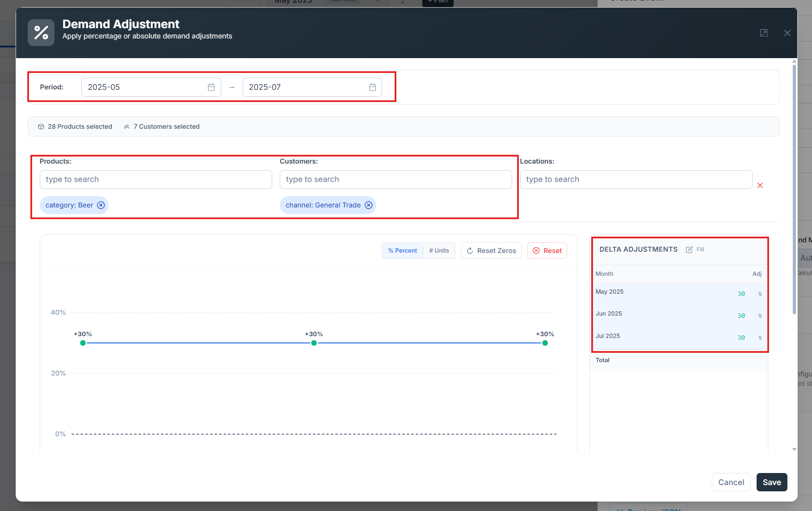
Task: Click the dialog vertical scrollbar
Action: [794, 189]
